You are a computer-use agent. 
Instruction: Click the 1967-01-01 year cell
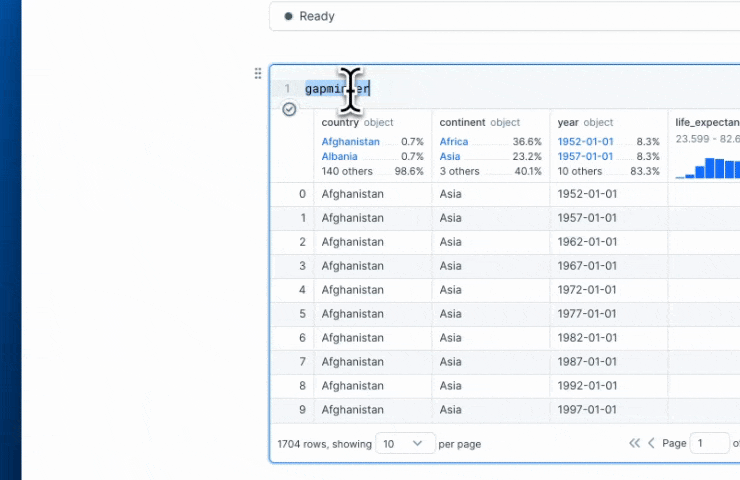pos(587,266)
